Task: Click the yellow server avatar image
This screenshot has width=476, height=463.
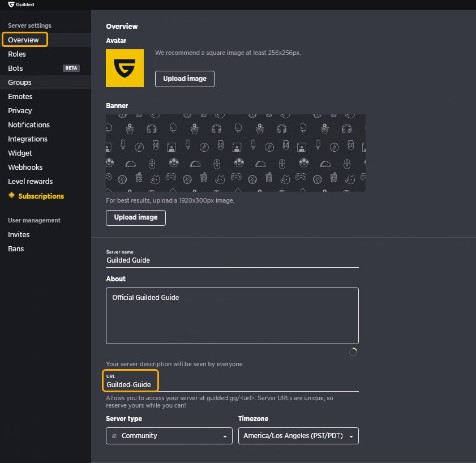Action: pyautogui.click(x=125, y=68)
